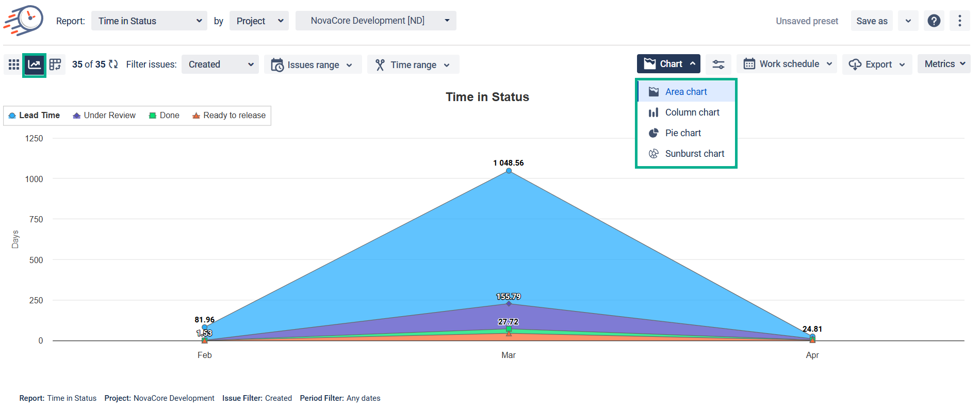This screenshot has height=407, width=980.
Task: Click the refresh issues count icon
Action: (x=113, y=64)
